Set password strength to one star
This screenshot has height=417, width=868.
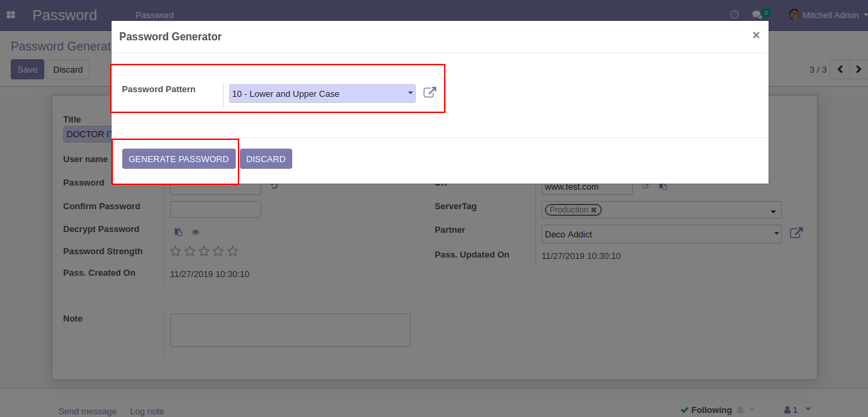pyautogui.click(x=175, y=251)
